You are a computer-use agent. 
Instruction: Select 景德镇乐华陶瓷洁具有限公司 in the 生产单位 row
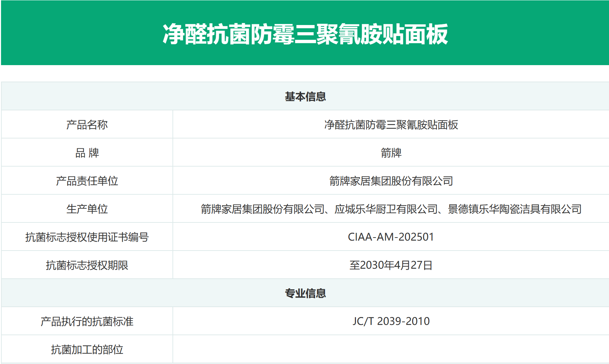click(x=515, y=209)
